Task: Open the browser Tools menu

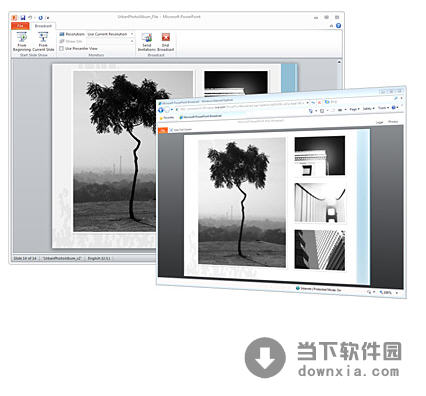Action: pos(383,108)
